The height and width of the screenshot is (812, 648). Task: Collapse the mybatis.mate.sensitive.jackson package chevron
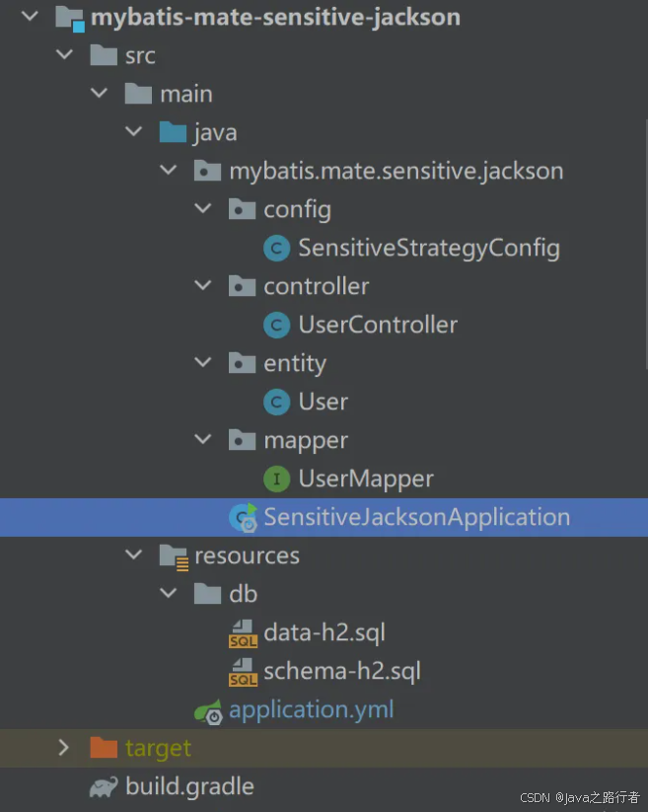(169, 171)
